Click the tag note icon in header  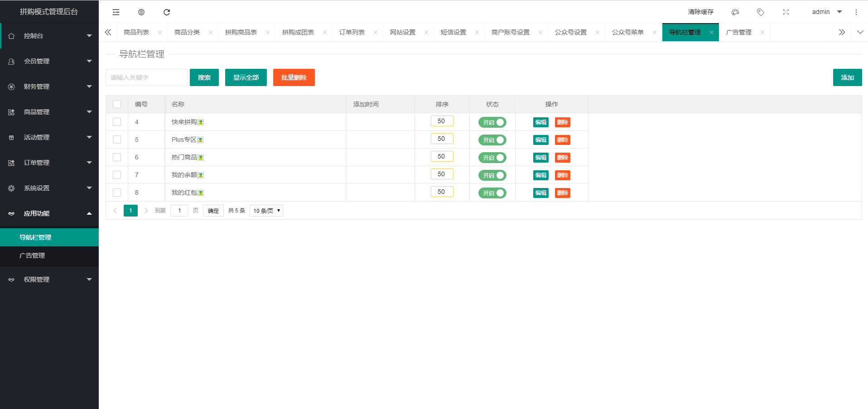click(x=761, y=12)
